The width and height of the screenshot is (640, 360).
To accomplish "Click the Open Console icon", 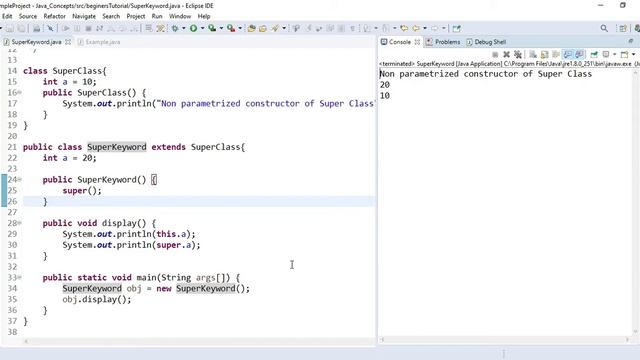I will pyautogui.click(x=624, y=54).
